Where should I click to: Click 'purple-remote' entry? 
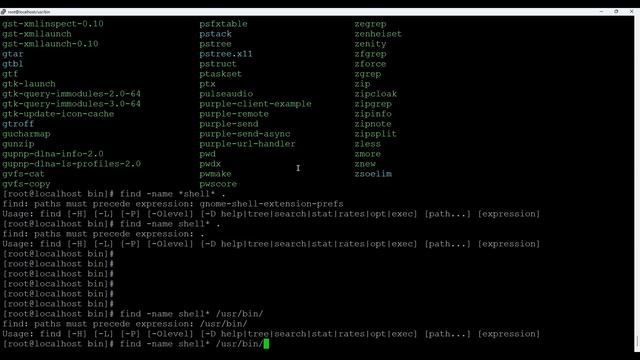(x=234, y=114)
